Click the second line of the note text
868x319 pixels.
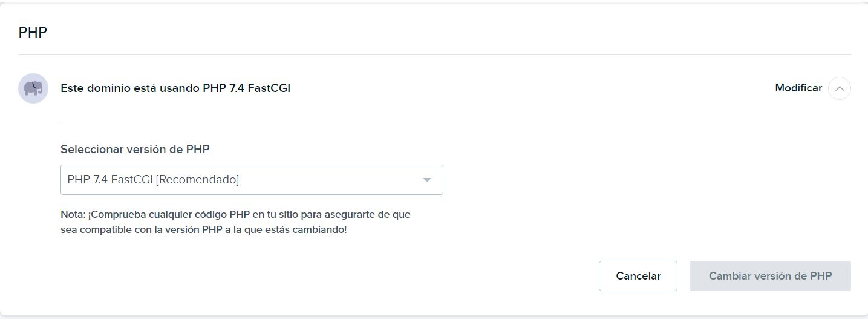203,231
